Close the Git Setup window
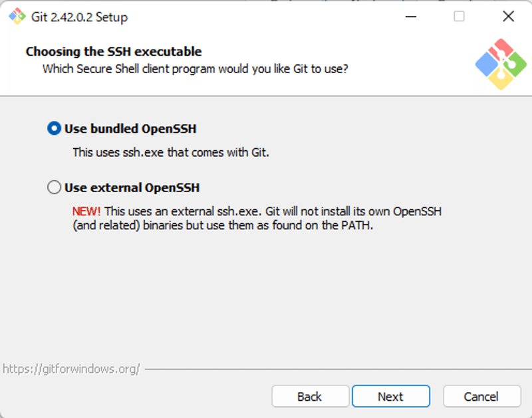Viewport: 532px width, 418px height. click(508, 17)
